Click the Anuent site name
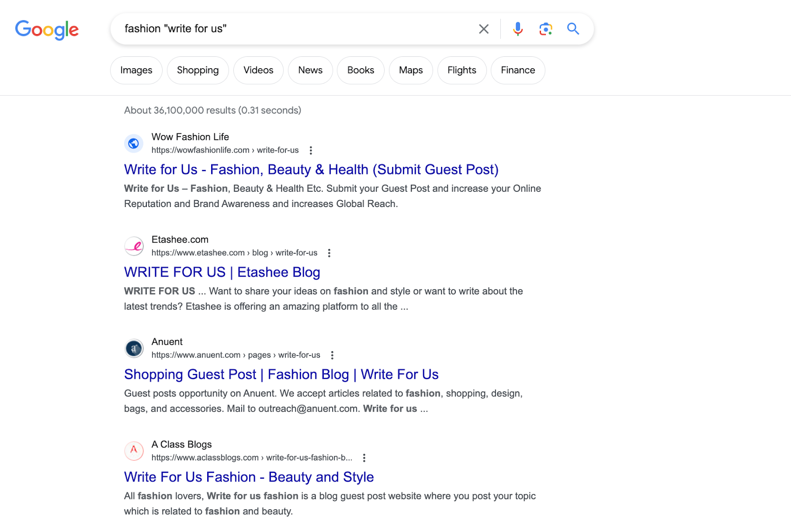The image size is (791, 532). (x=167, y=342)
